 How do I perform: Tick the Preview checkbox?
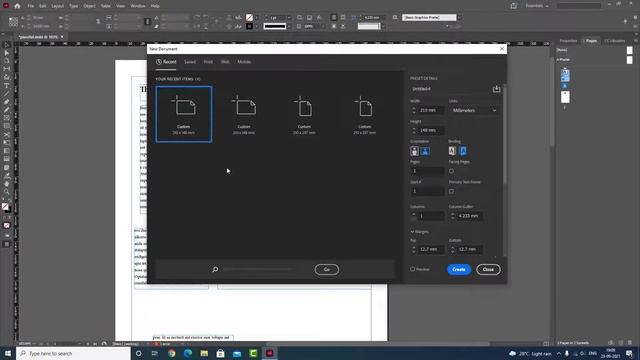[413, 269]
